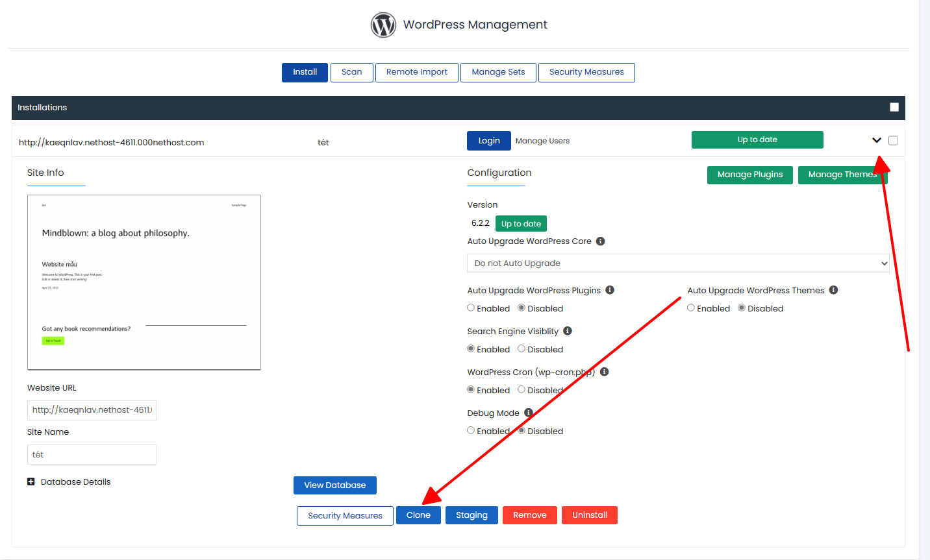
Task: Go to Remote Import tab
Action: [417, 72]
